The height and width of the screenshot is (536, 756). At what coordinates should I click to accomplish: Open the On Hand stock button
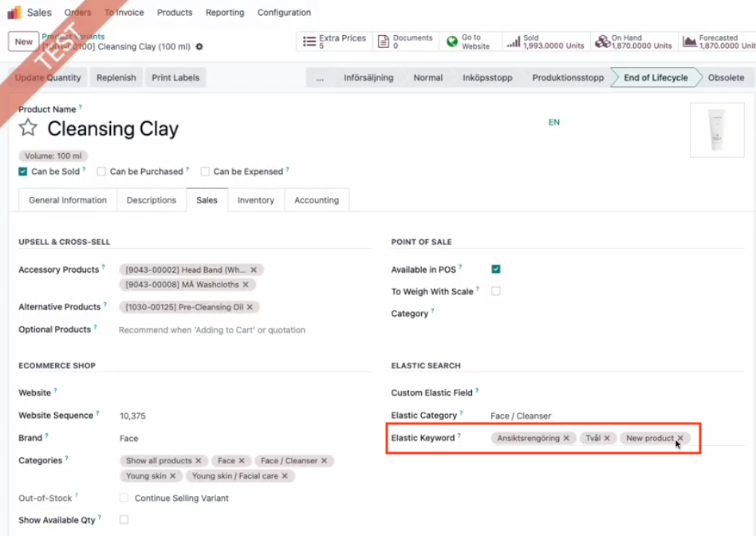(633, 41)
